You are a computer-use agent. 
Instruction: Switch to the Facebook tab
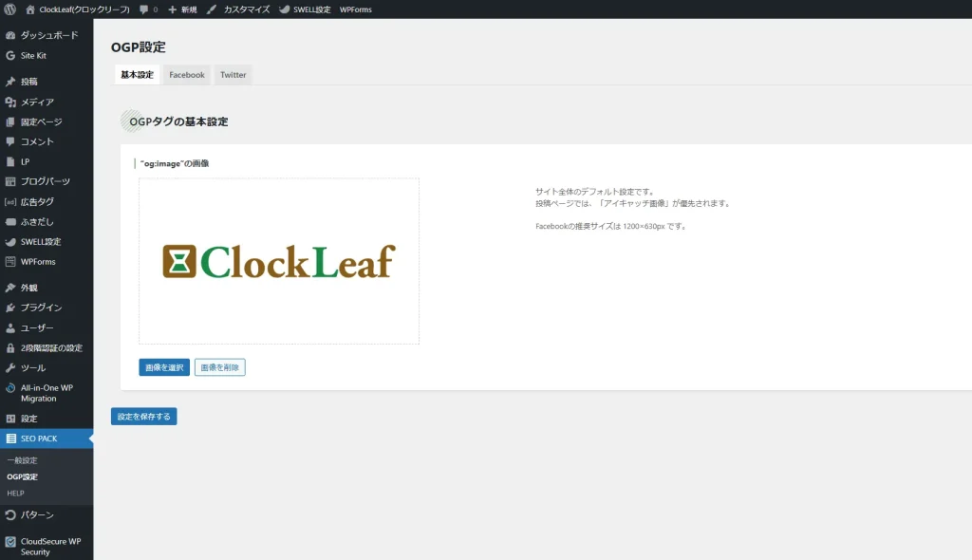pyautogui.click(x=187, y=75)
